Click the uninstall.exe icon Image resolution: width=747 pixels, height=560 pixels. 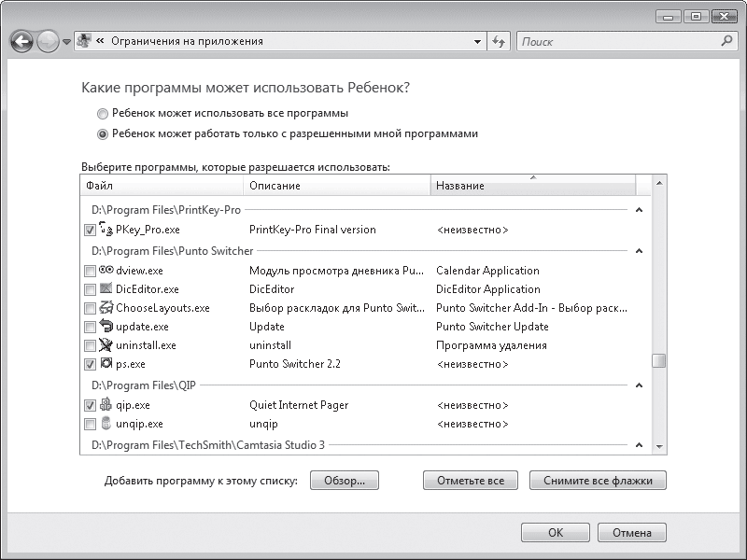[106, 345]
